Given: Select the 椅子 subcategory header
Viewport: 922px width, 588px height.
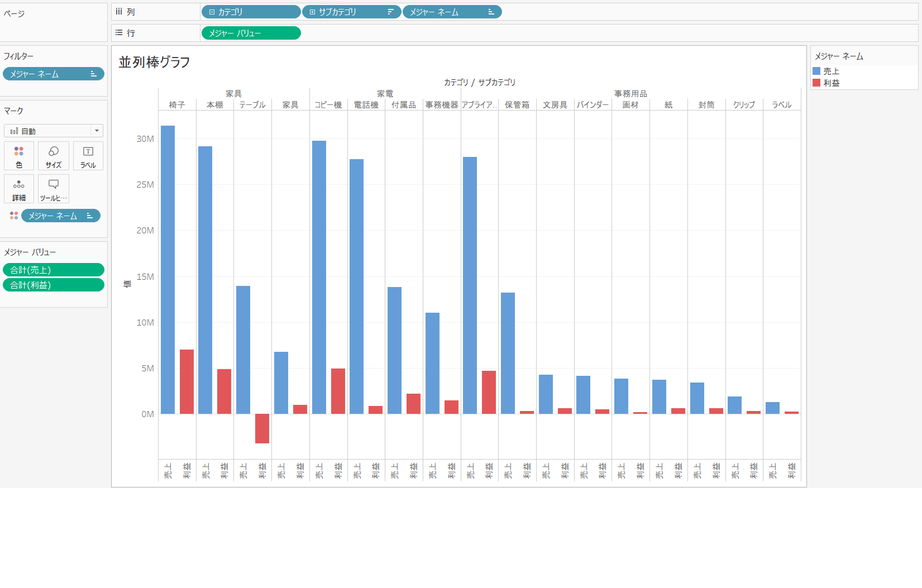Looking at the screenshot, I should (x=177, y=104).
